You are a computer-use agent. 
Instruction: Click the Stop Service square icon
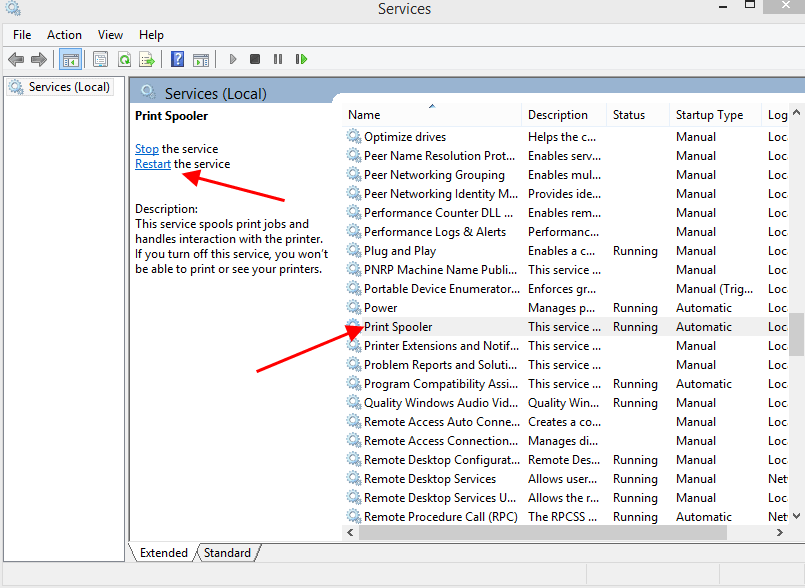pos(255,60)
